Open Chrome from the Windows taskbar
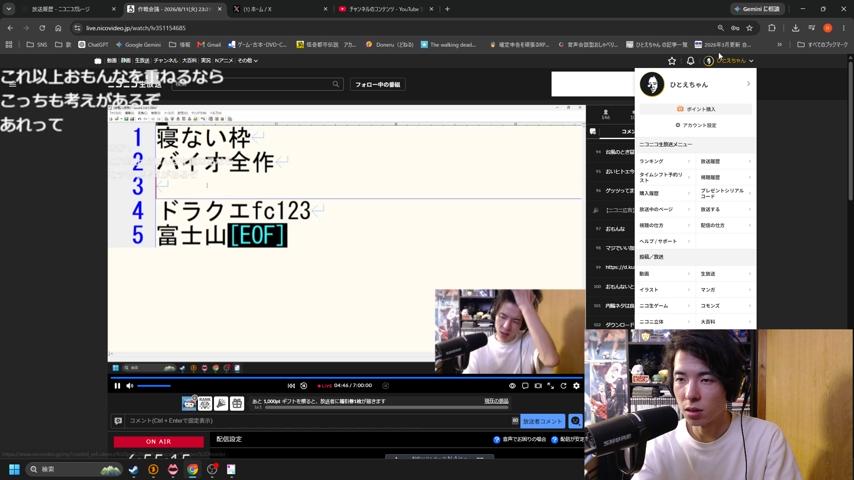854x480 pixels. pos(192,469)
